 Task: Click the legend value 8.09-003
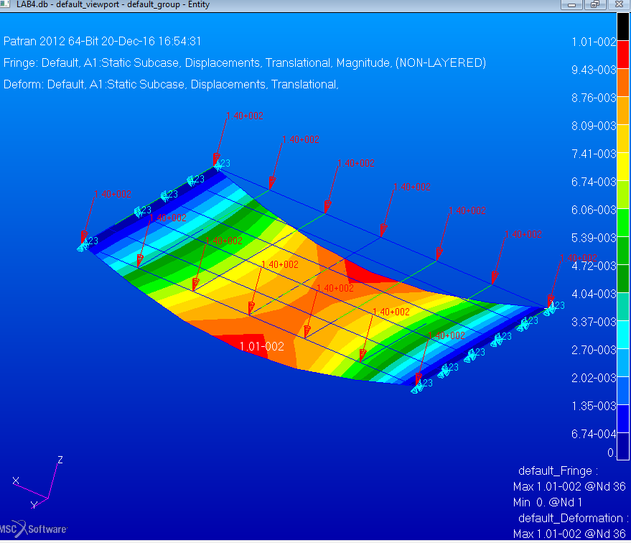click(x=594, y=126)
